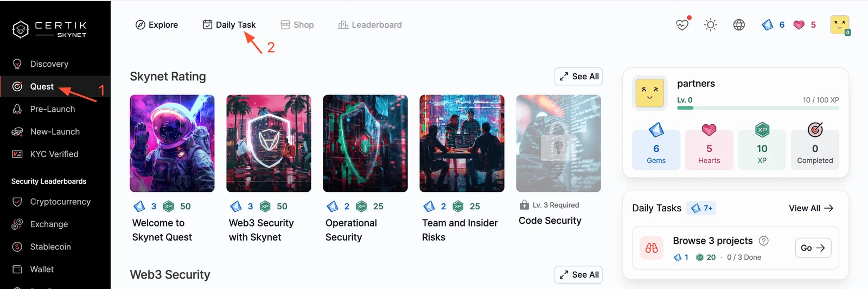
Task: Click the red hearts counter in header
Action: [x=805, y=25]
